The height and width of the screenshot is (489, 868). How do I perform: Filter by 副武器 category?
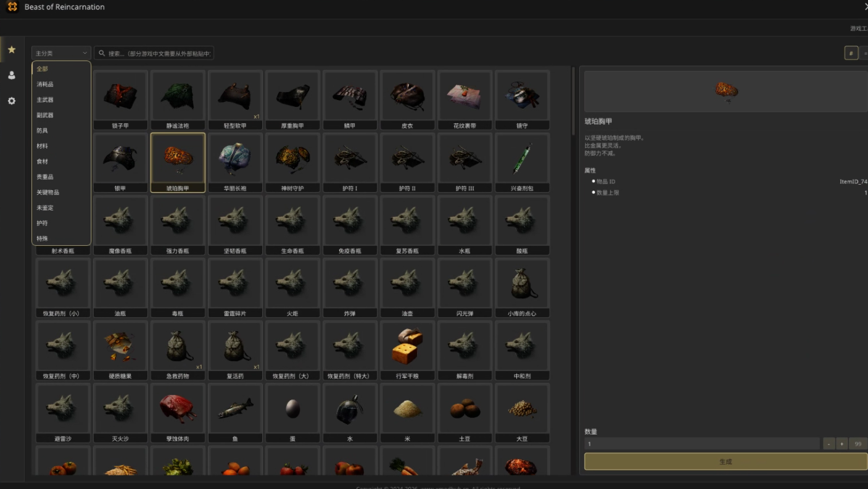tap(61, 115)
